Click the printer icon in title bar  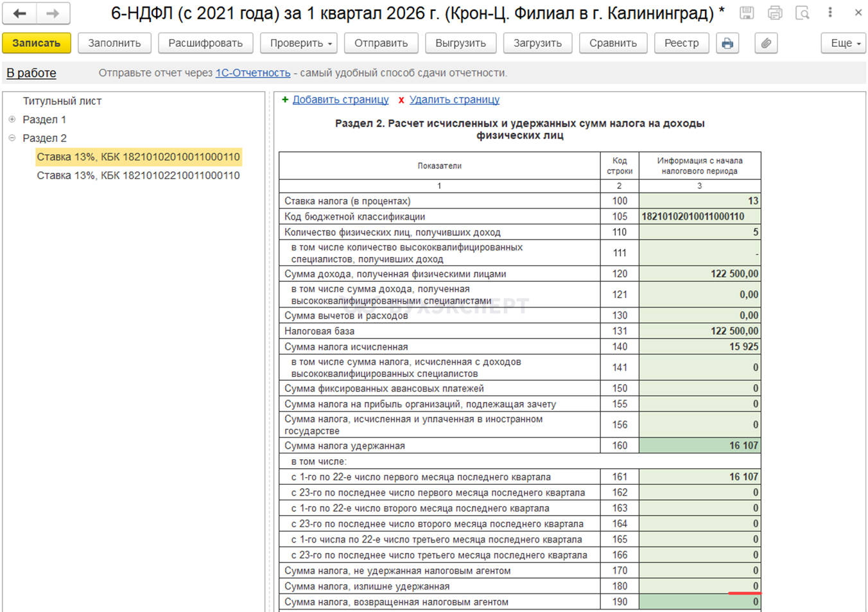click(x=775, y=13)
